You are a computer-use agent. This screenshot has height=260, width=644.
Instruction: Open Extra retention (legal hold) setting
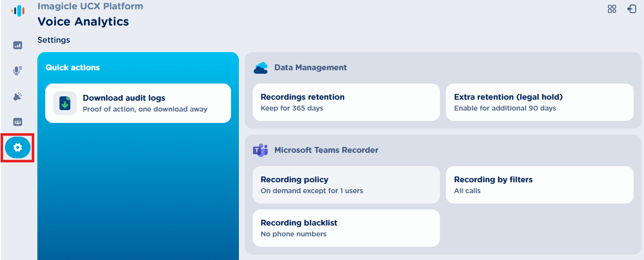tap(539, 102)
